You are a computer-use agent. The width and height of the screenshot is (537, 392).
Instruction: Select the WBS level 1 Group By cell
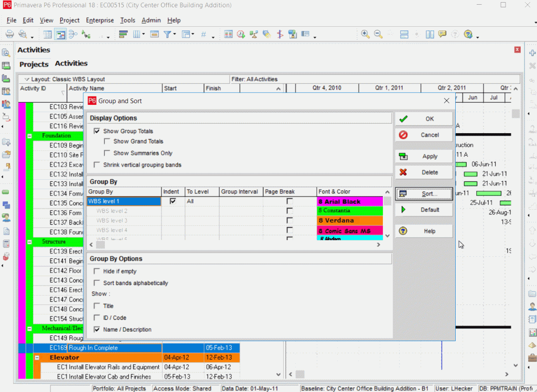point(124,201)
